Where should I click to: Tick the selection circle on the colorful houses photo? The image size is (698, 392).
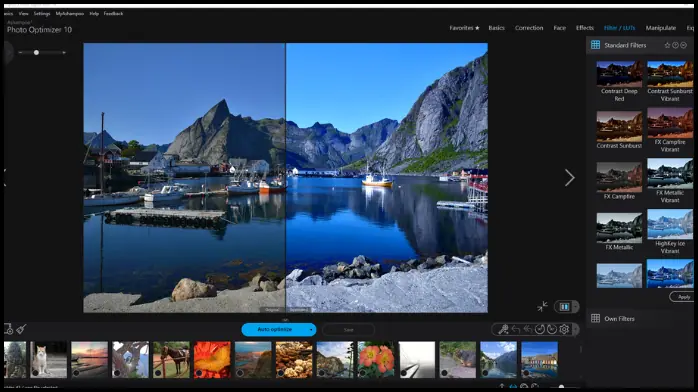pyautogui.click(x=526, y=373)
